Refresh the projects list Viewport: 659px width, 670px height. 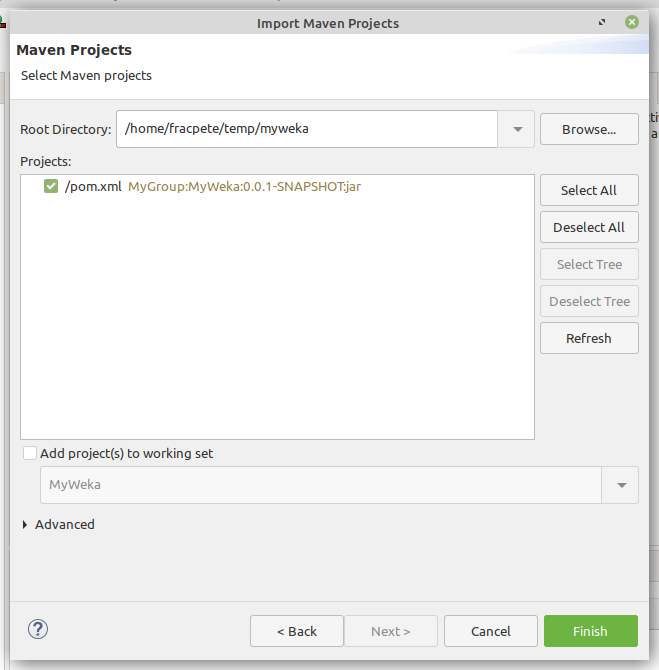[589, 338]
